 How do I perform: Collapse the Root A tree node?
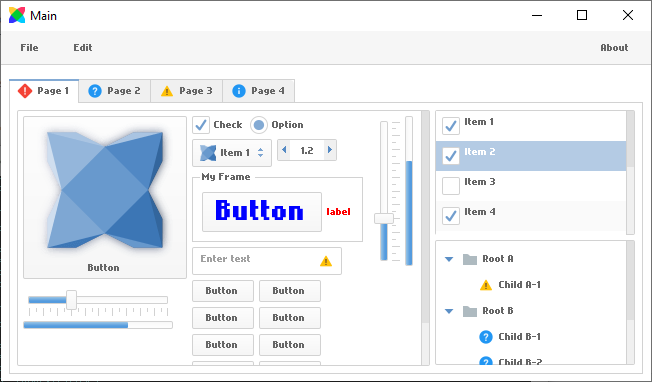pos(449,259)
